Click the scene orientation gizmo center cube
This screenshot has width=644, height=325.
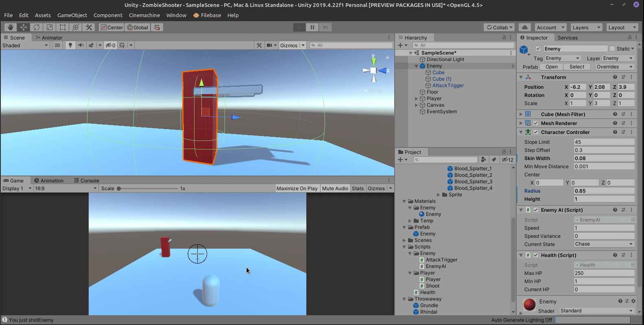[x=373, y=70]
